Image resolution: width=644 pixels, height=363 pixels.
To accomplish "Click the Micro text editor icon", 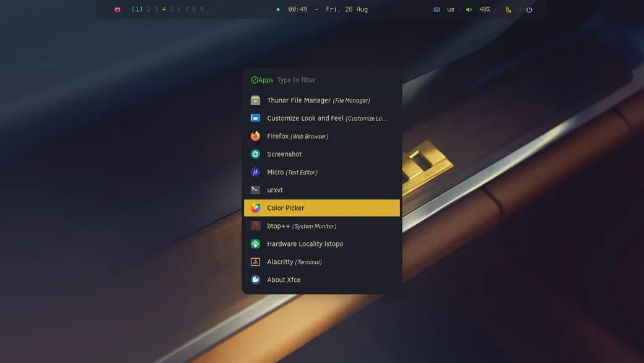I will (256, 172).
